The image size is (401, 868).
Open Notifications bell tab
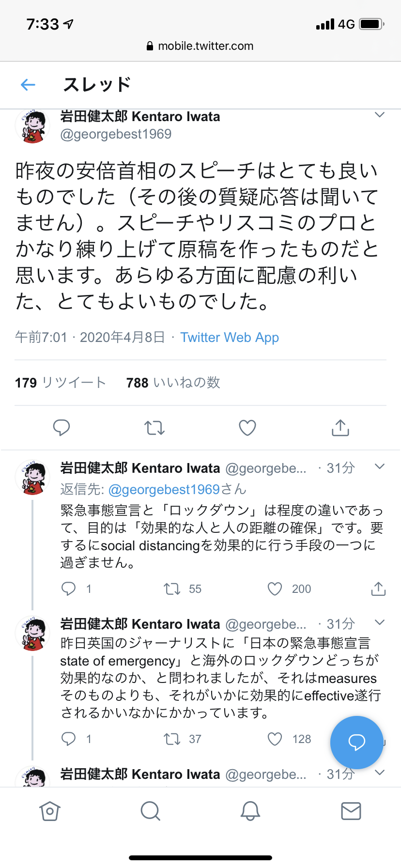(x=250, y=811)
